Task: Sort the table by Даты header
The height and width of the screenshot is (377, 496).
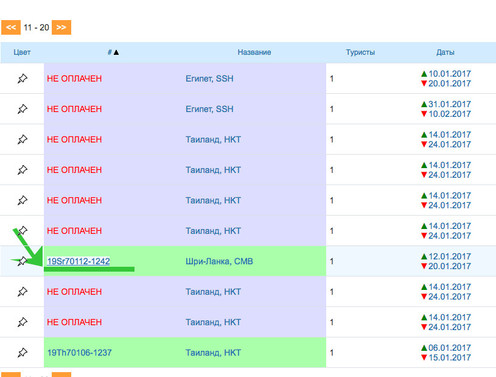Action: pyautogui.click(x=445, y=52)
